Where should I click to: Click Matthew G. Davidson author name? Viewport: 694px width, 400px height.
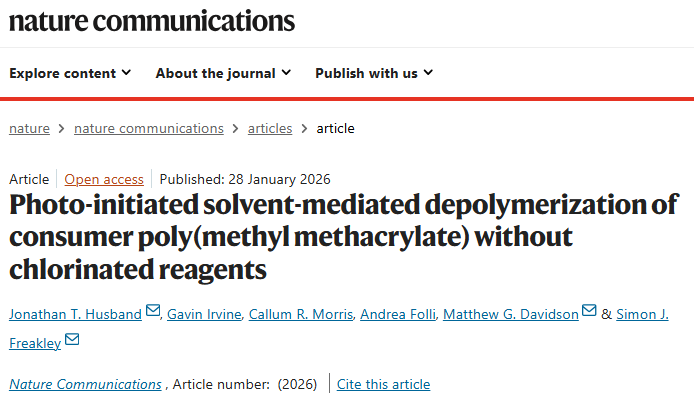tap(510, 314)
